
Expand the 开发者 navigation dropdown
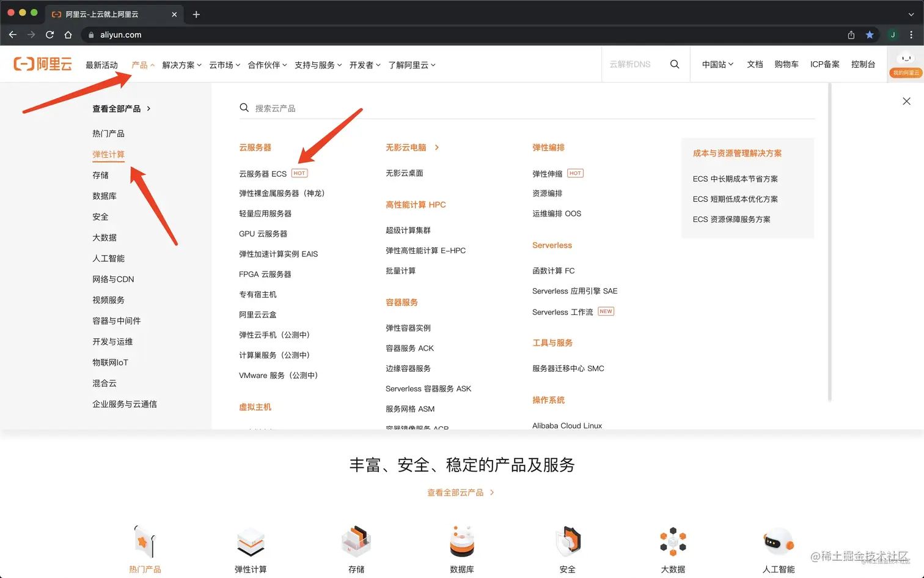click(x=365, y=65)
